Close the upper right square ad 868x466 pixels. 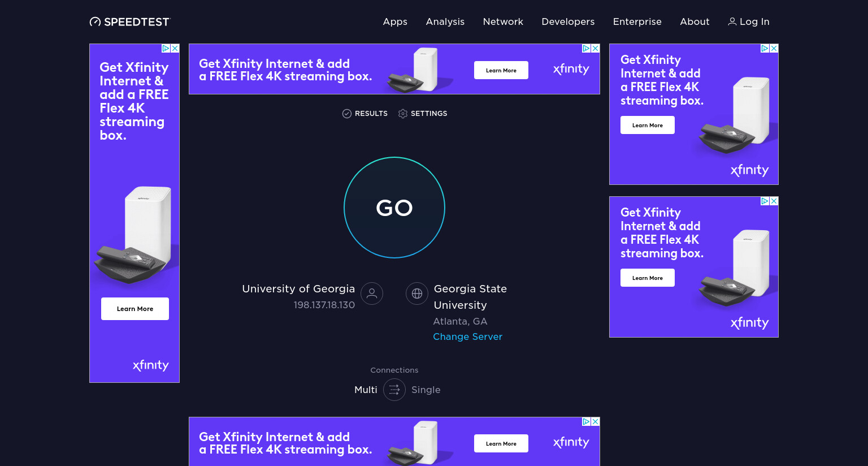(x=774, y=49)
